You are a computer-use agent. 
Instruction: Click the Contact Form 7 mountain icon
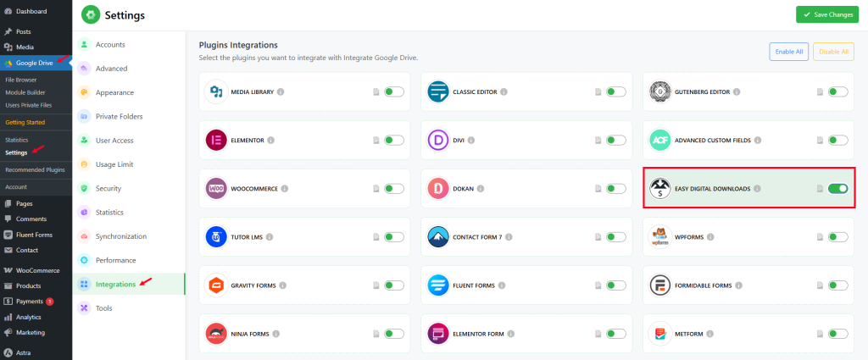(438, 236)
